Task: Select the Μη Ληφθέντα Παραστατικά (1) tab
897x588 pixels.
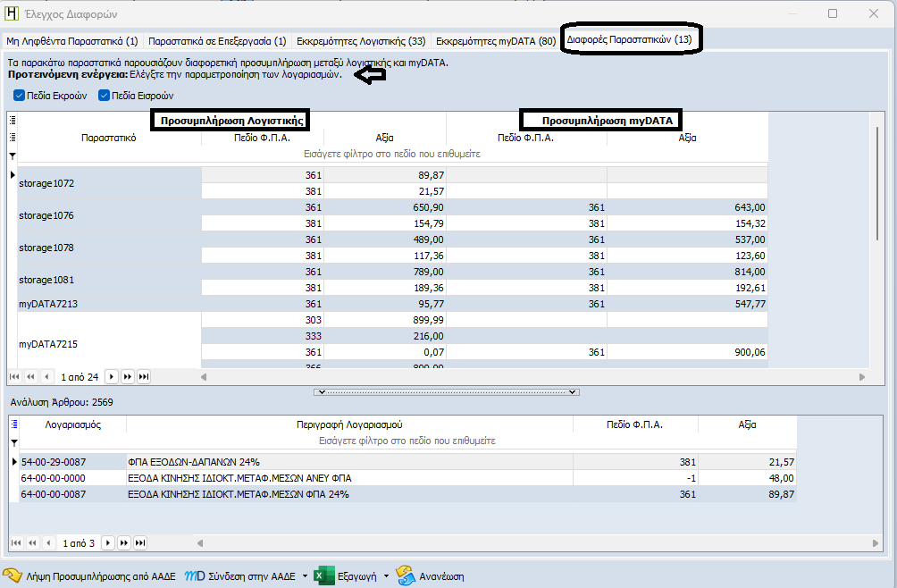Action: (72, 41)
